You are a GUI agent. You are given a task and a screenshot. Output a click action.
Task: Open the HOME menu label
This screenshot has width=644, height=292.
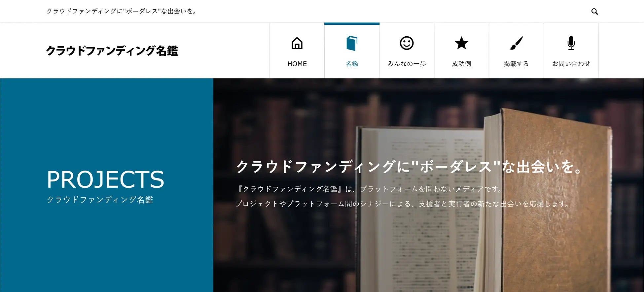coord(297,64)
